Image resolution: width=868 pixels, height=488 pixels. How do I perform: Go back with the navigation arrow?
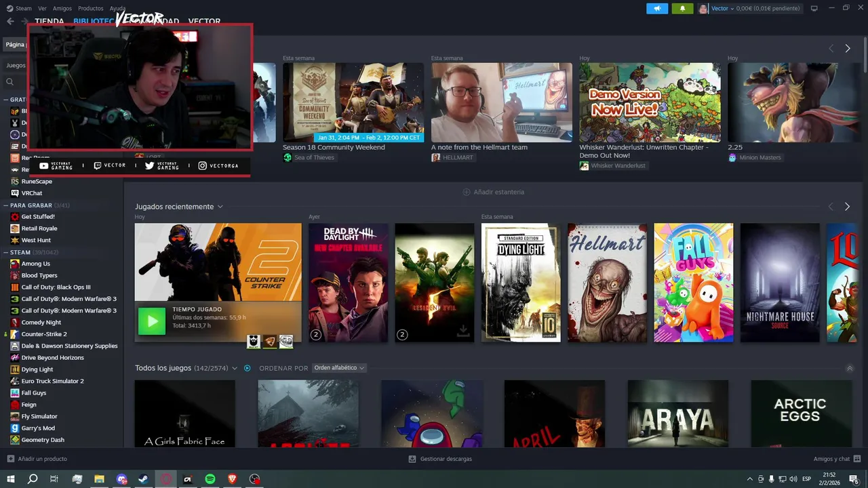coord(10,21)
